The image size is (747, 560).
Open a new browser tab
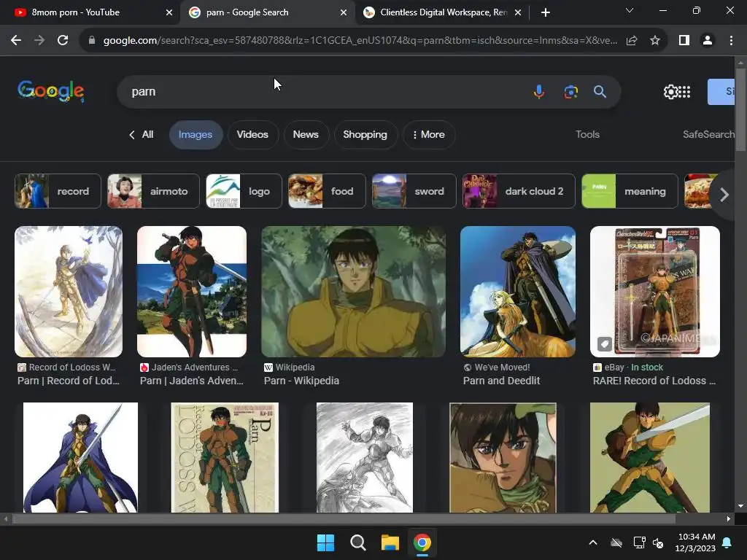click(546, 12)
